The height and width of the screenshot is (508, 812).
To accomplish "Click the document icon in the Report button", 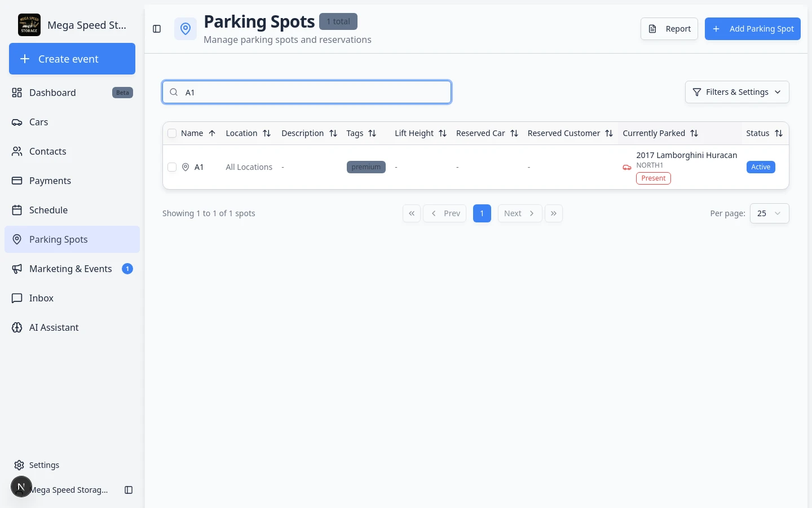I will (x=652, y=29).
